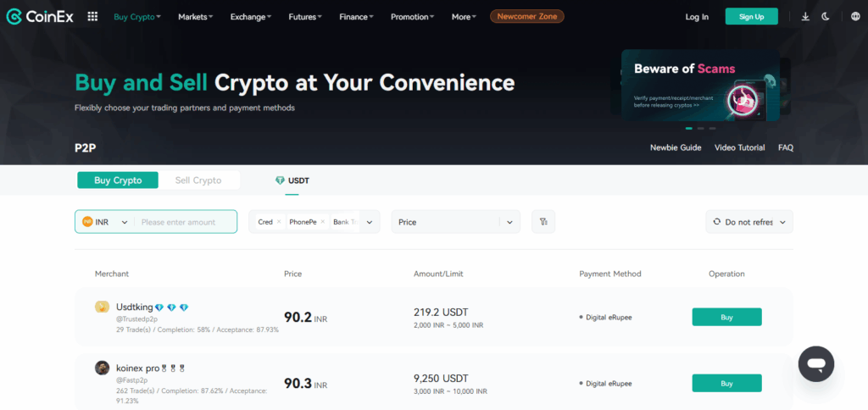
Task: Select the second banner carousel dot
Action: click(x=701, y=129)
